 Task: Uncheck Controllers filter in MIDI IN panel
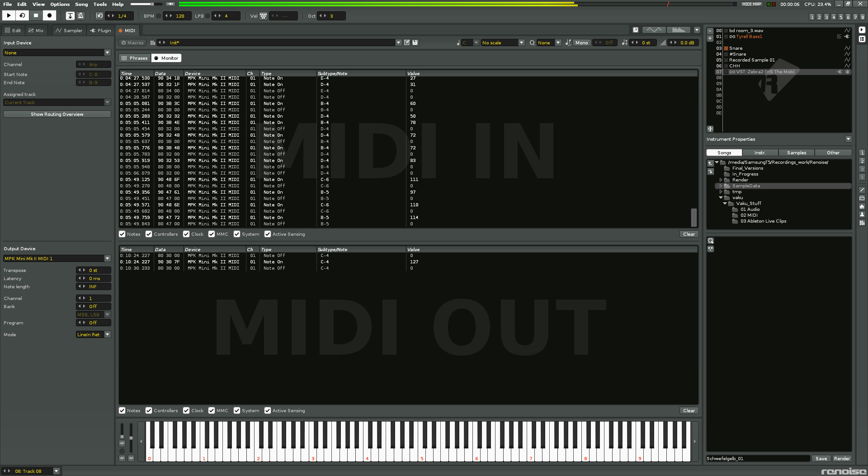point(149,234)
